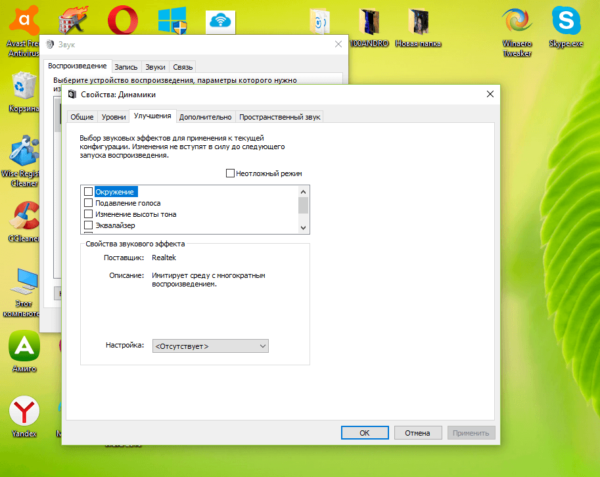This screenshot has width=600, height=477.
Task: Switch to the Дополнительно tab
Action: pos(205,117)
